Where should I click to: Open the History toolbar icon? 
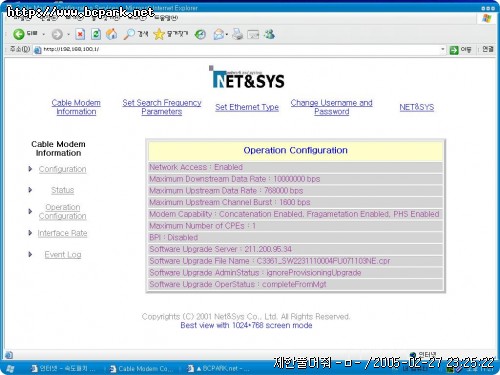[200, 34]
